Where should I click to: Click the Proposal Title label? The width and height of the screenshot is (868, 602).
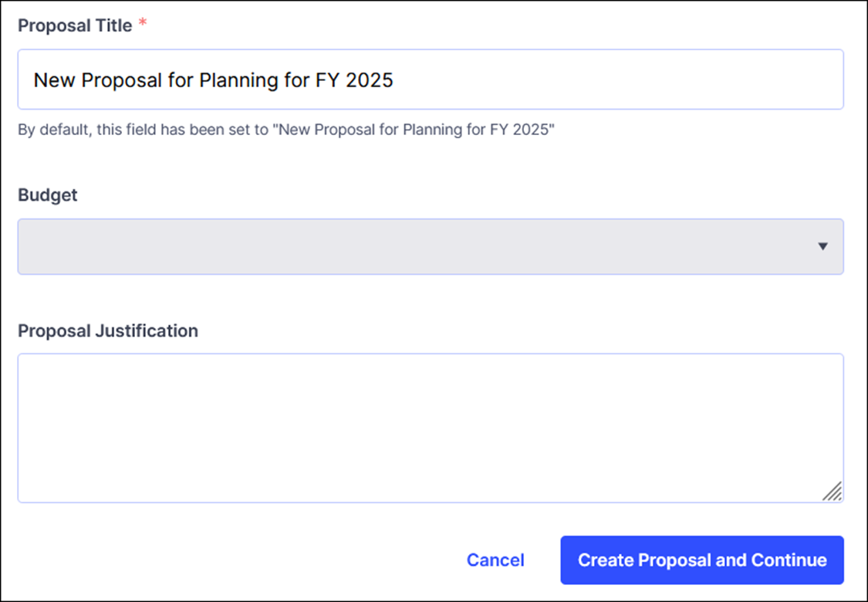(75, 25)
